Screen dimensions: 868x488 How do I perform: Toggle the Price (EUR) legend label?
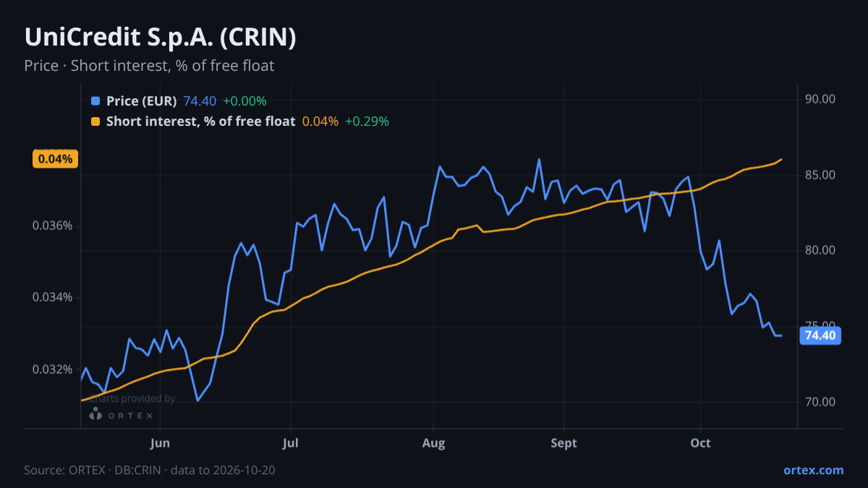point(141,101)
